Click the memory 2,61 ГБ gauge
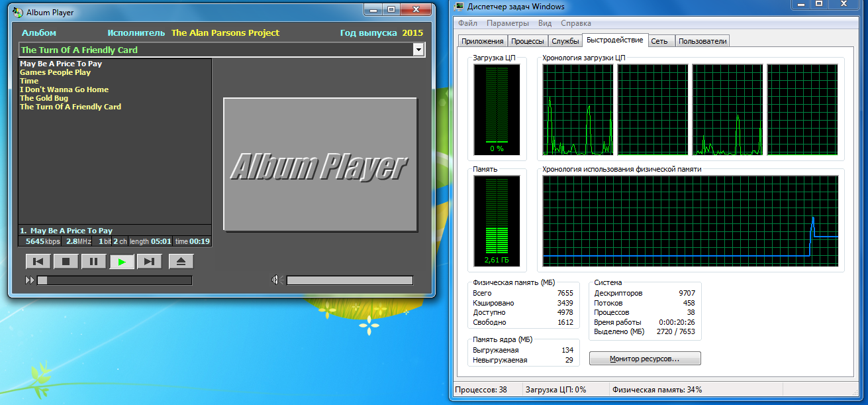Image resolution: width=868 pixels, height=405 pixels. 497,222
